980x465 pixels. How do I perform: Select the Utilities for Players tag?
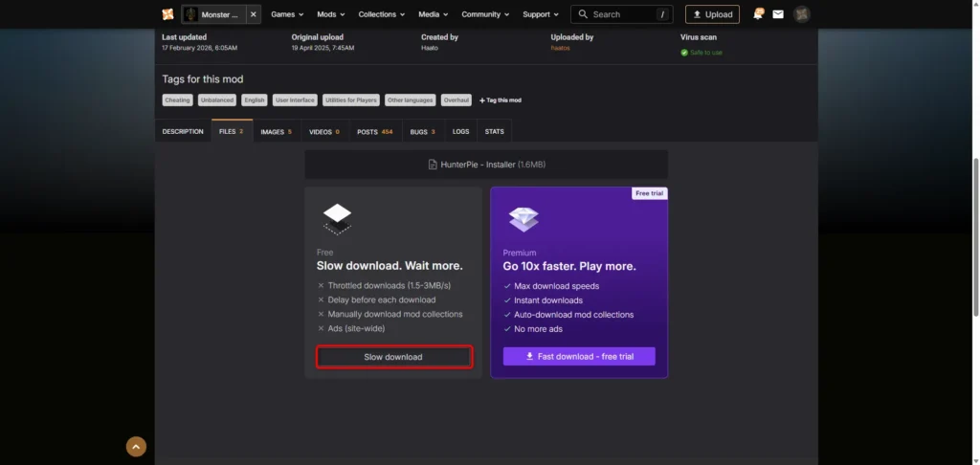[350, 100]
